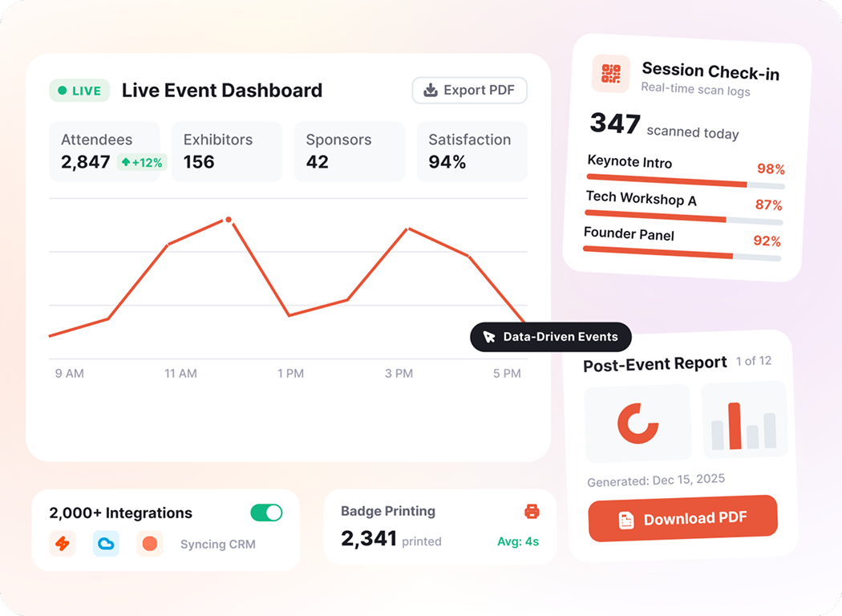842x616 pixels.
Task: Click the Live Event Dashboard title
Action: (222, 90)
